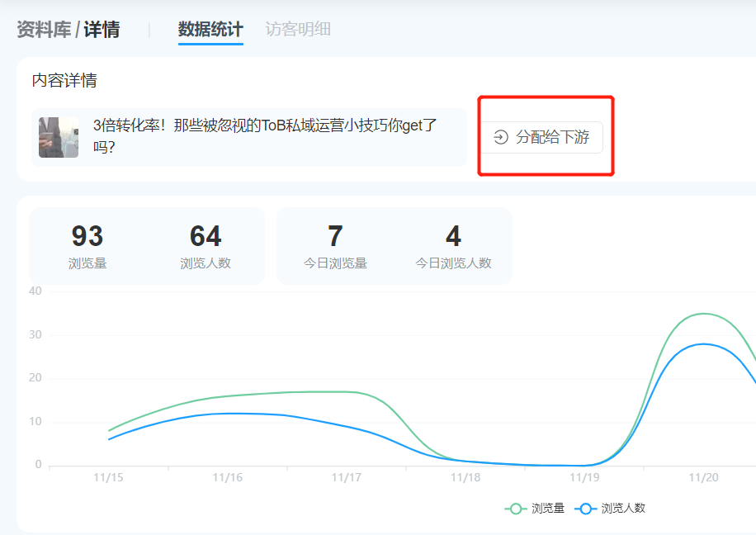Select the 93 浏览量 value
This screenshot has width=756, height=535.
point(87,236)
